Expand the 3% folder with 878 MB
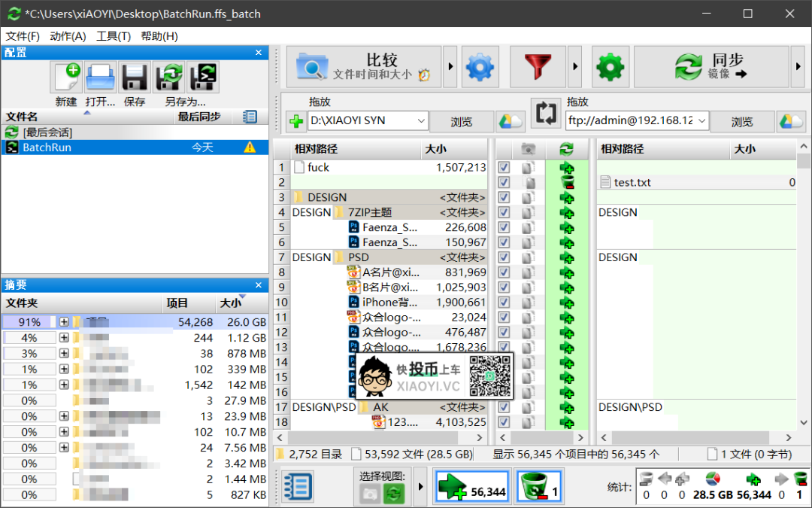The height and width of the screenshot is (508, 812). tap(64, 354)
